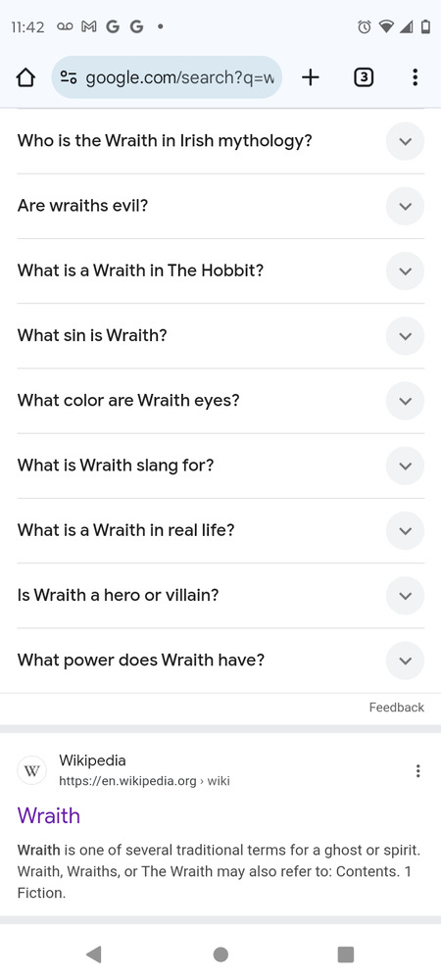Expand "What power does Wraith have?"
Image resolution: width=441 pixels, height=980 pixels.
(x=220, y=661)
